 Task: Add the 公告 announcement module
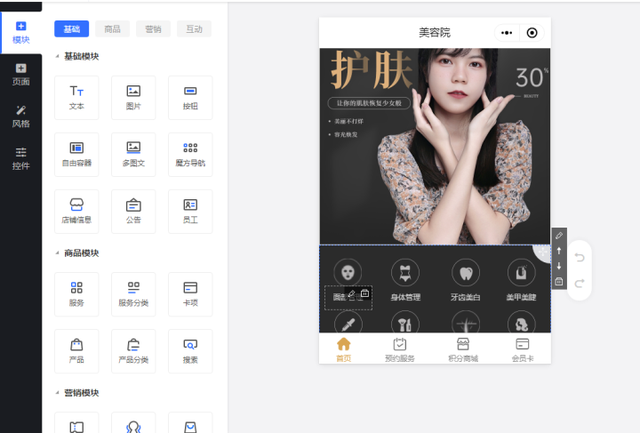point(133,211)
